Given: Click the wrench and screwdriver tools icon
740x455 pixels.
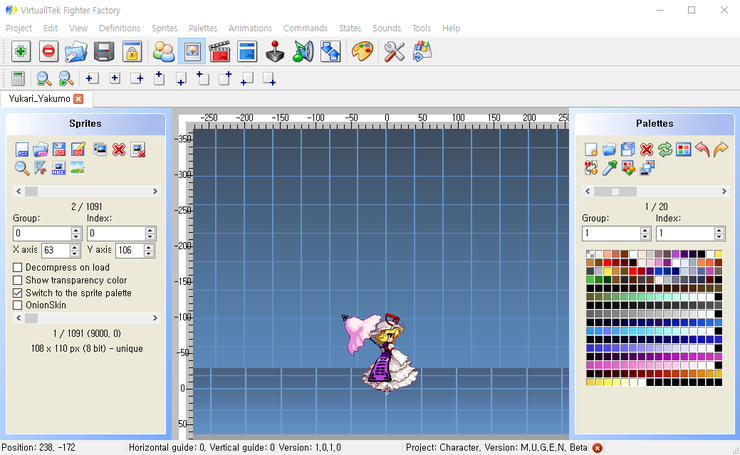Looking at the screenshot, I should (394, 51).
